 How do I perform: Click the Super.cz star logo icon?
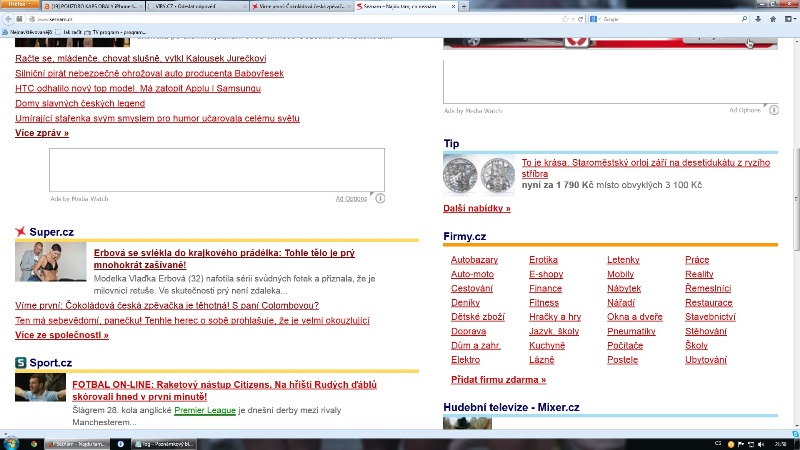[20, 232]
